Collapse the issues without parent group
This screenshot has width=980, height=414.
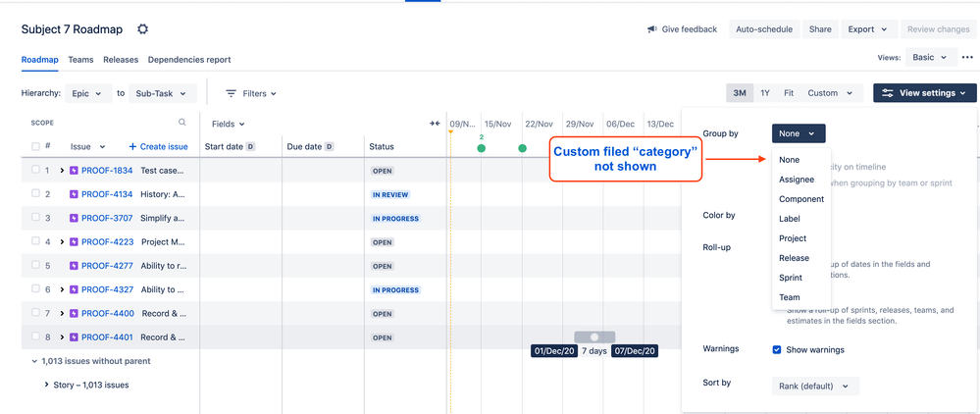[x=33, y=361]
